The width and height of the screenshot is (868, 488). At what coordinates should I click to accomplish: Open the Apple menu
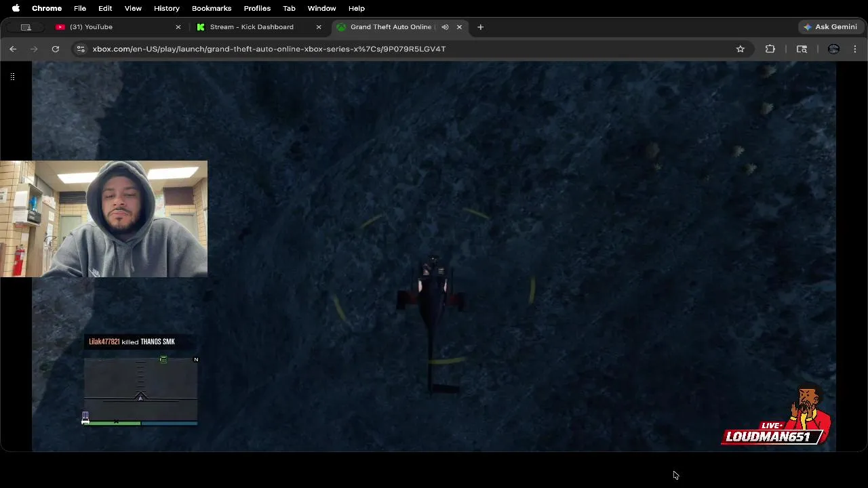(x=16, y=8)
